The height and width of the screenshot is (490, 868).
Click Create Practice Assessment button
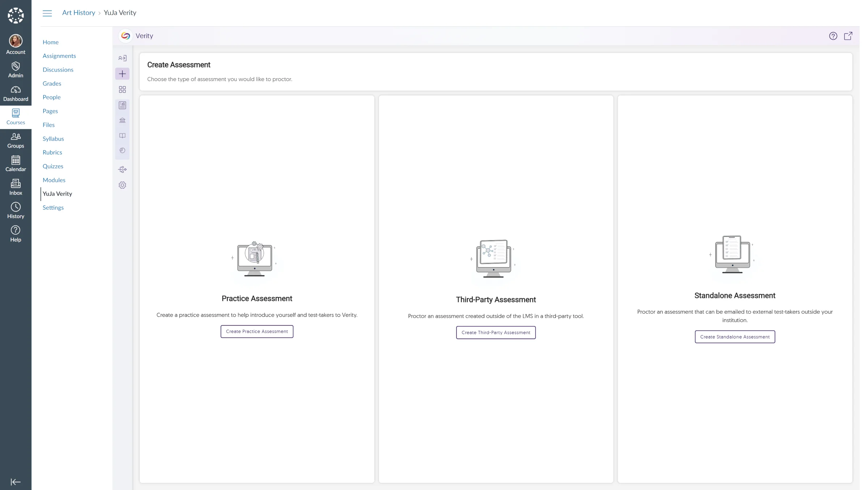[257, 331]
